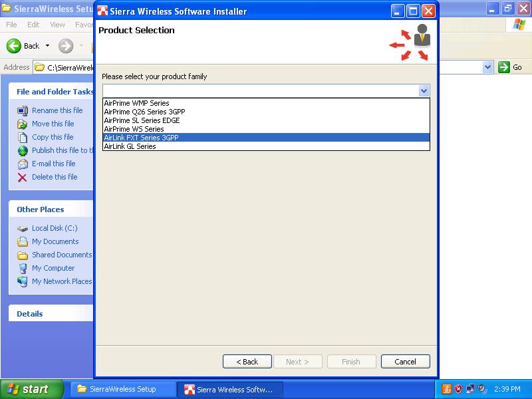
Task: Click the volume tray icon
Action: click(481, 389)
